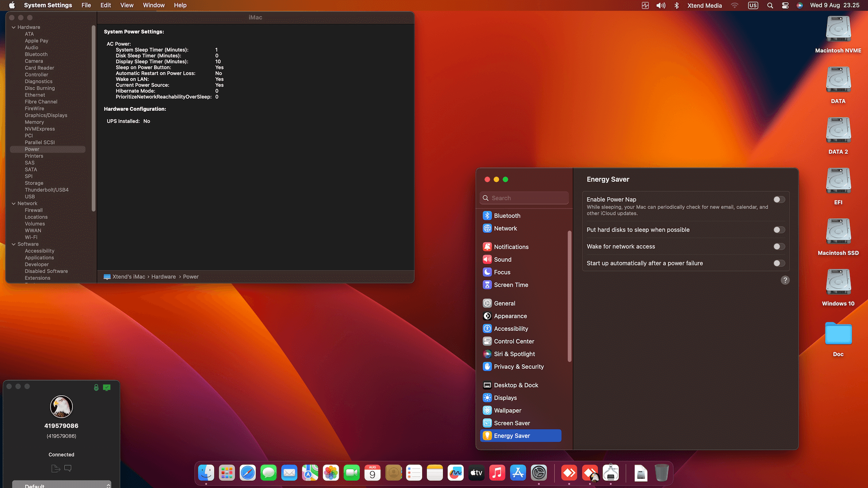Open Spotlight search in the menu bar
868x488 pixels.
click(770, 5)
